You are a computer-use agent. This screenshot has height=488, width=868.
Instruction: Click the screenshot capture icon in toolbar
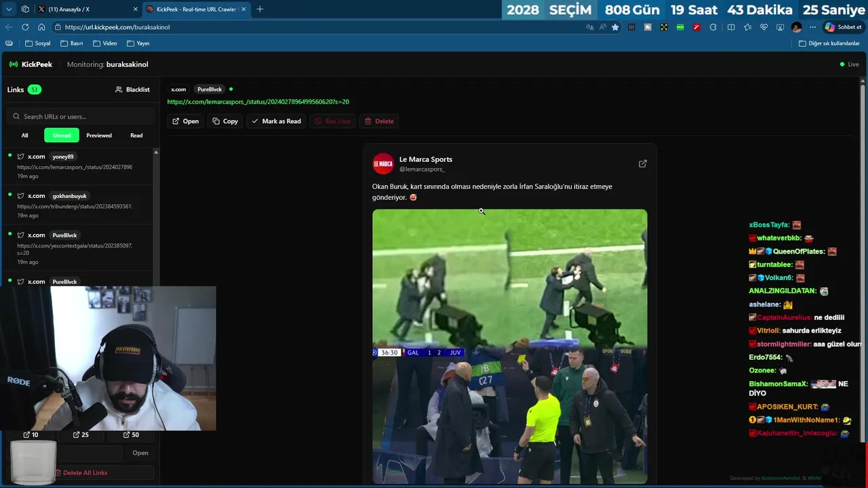pos(780,27)
